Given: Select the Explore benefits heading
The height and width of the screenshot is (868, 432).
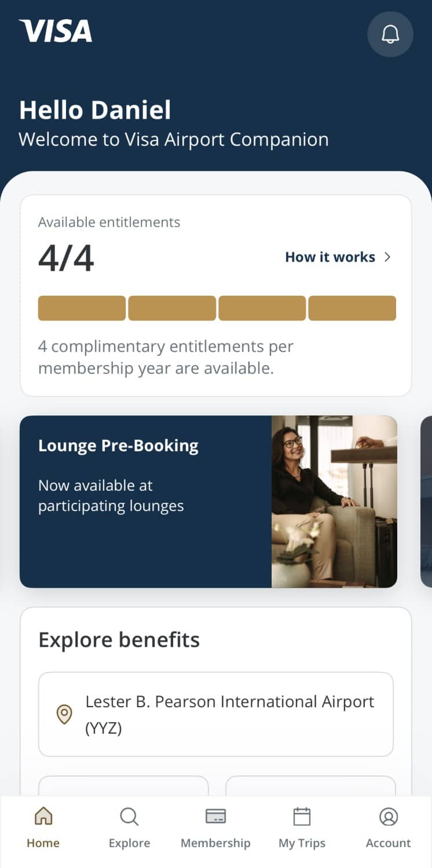Looking at the screenshot, I should pos(119,640).
